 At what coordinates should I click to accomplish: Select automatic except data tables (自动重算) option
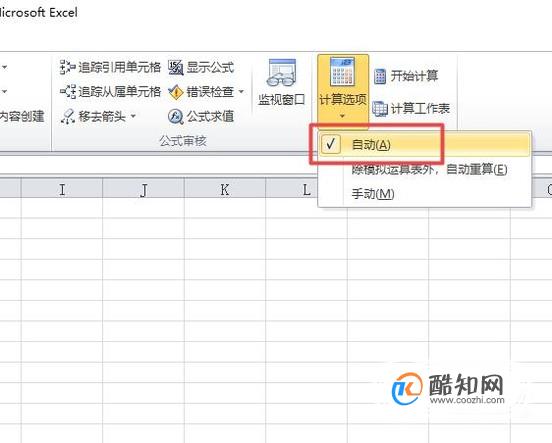[x=424, y=170]
